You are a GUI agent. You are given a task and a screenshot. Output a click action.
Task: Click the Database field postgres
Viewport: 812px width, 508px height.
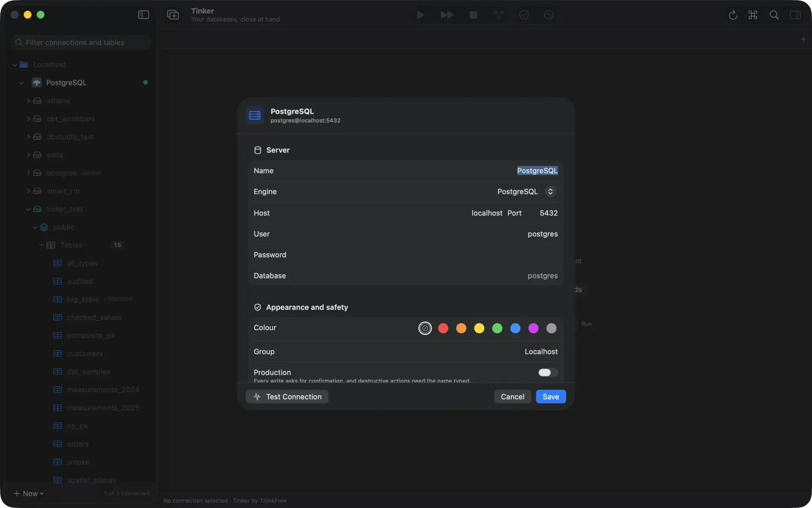543,276
